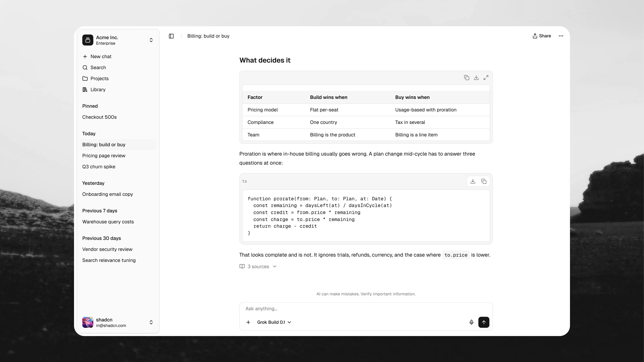Open the Grok Build 0.1 model selector

coord(274,322)
